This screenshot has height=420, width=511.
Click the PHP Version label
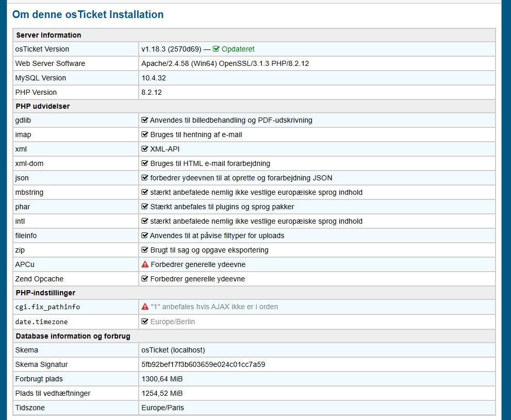[36, 92]
